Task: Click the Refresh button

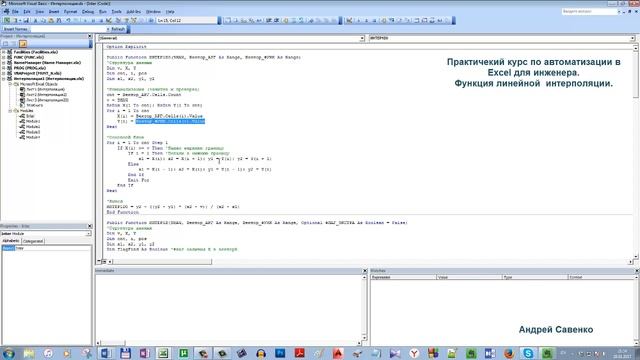Action: point(118,29)
